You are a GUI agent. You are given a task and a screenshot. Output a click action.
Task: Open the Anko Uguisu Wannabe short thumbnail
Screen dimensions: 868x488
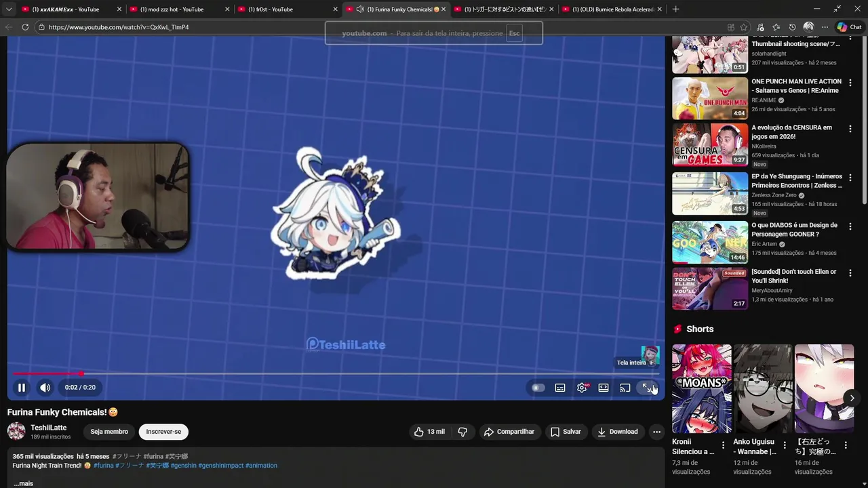763,388
